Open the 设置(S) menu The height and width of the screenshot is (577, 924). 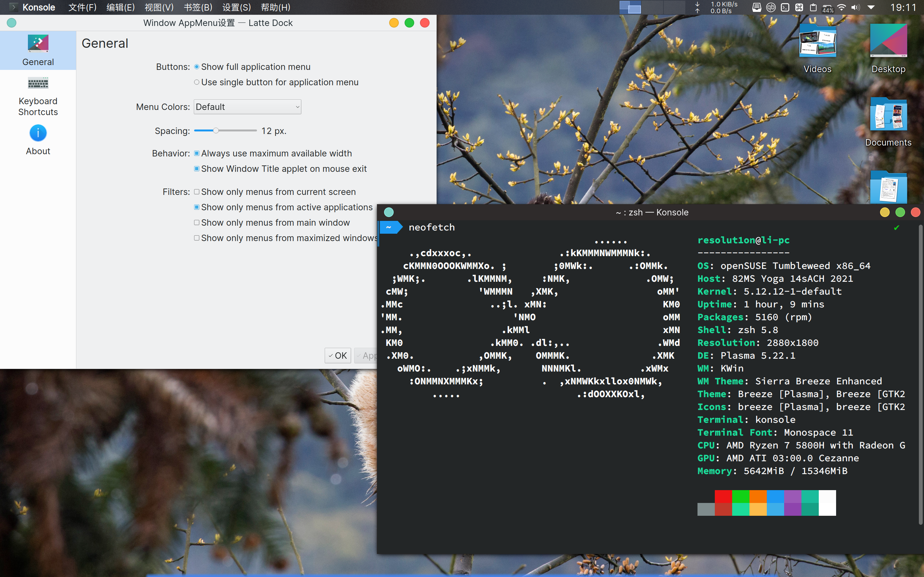[236, 7]
